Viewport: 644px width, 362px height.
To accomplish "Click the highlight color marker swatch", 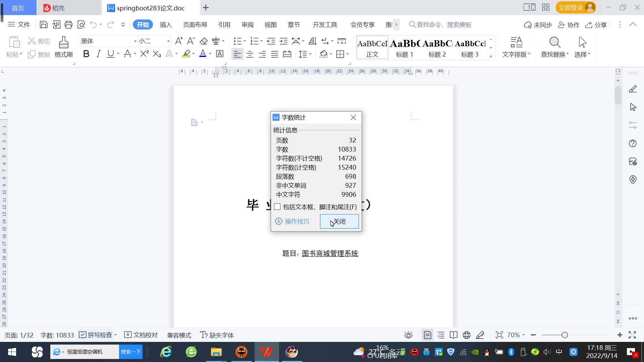I will click(x=186, y=54).
